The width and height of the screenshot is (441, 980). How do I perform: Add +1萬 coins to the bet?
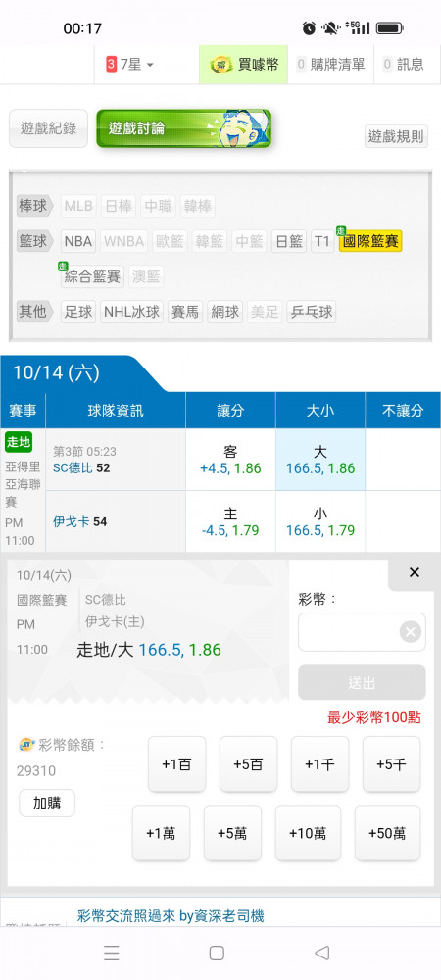click(x=161, y=833)
